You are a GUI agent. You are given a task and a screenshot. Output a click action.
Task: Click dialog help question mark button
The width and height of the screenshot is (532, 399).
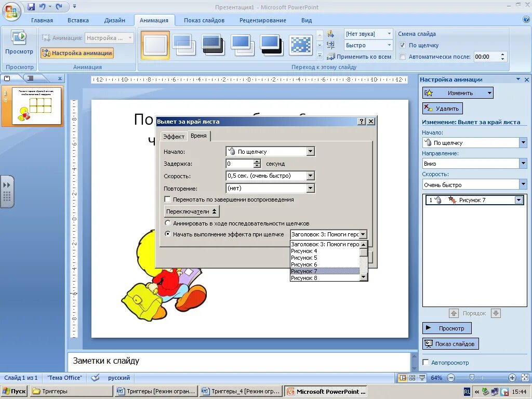(x=362, y=121)
